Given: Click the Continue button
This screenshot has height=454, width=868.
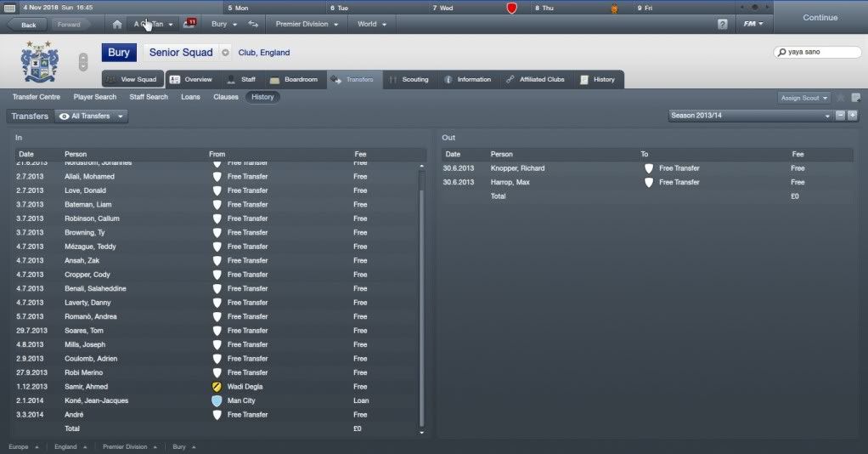Looking at the screenshot, I should coord(820,18).
